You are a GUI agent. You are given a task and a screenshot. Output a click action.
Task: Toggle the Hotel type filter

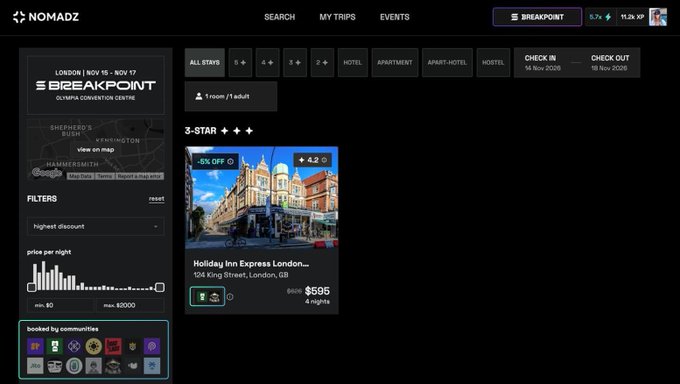pyautogui.click(x=353, y=62)
